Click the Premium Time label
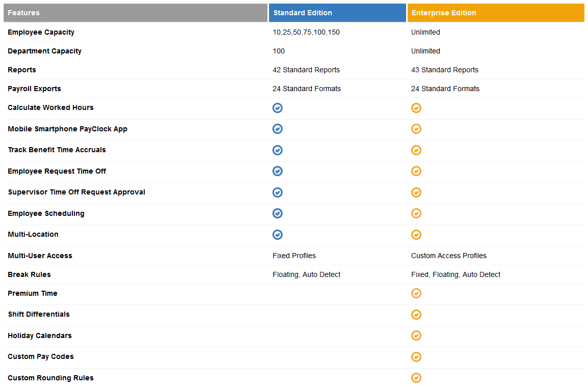This screenshot has width=588, height=391. click(32, 293)
